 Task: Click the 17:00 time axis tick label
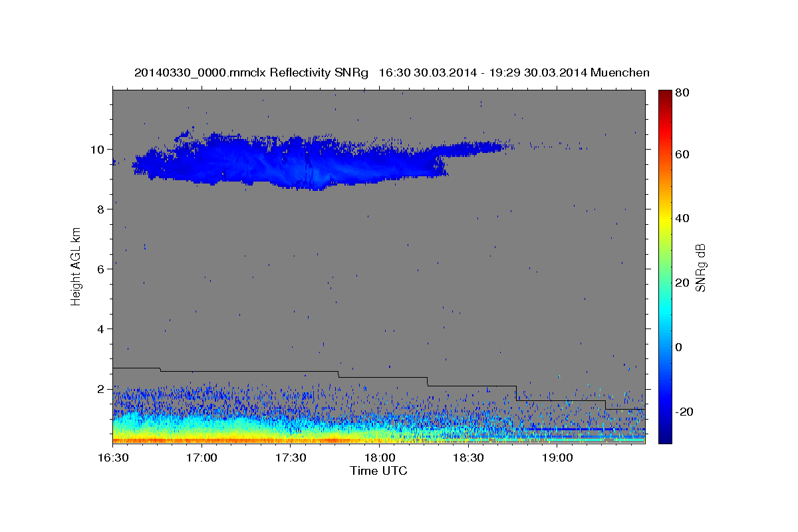201,458
